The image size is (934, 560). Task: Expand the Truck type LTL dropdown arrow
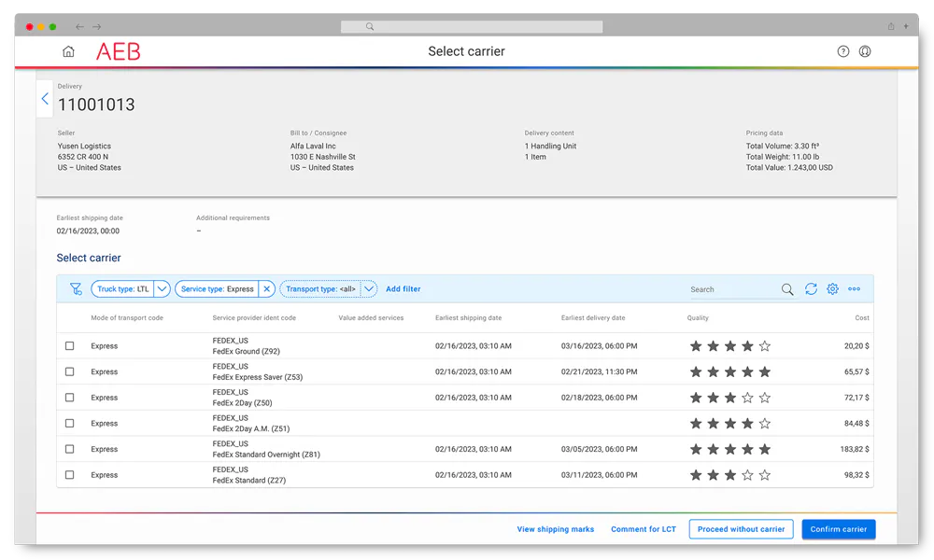(x=162, y=288)
